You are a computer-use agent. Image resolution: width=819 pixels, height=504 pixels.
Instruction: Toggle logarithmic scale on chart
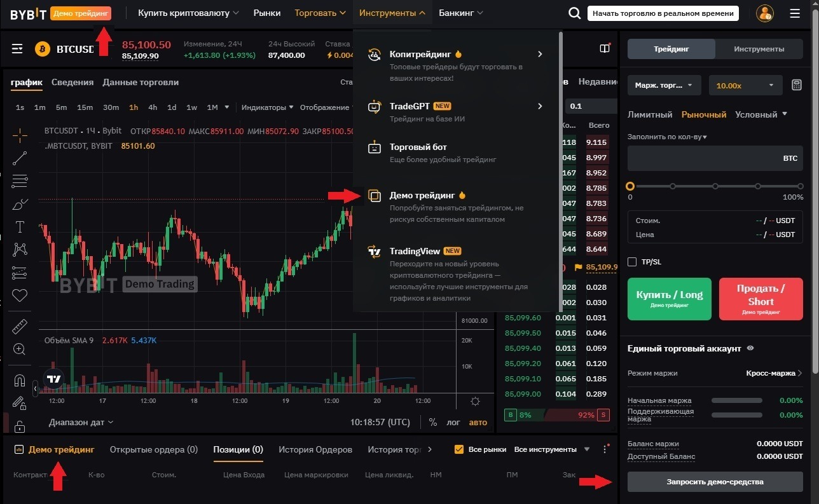[453, 422]
